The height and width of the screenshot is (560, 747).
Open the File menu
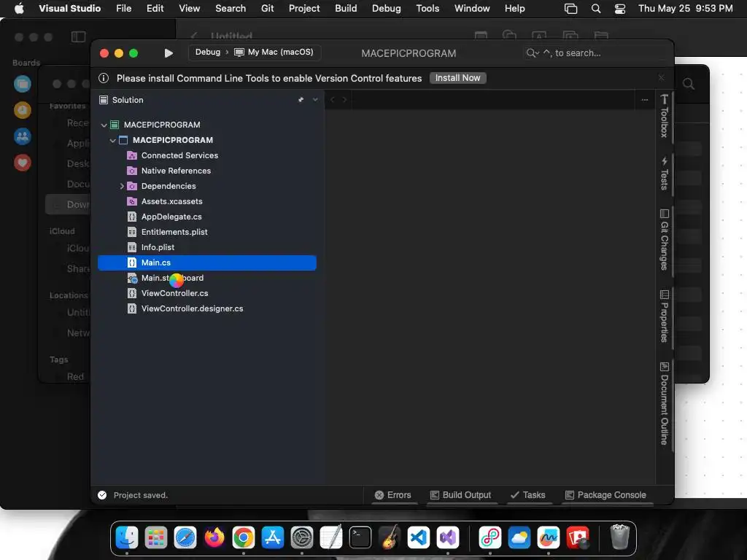[124, 8]
